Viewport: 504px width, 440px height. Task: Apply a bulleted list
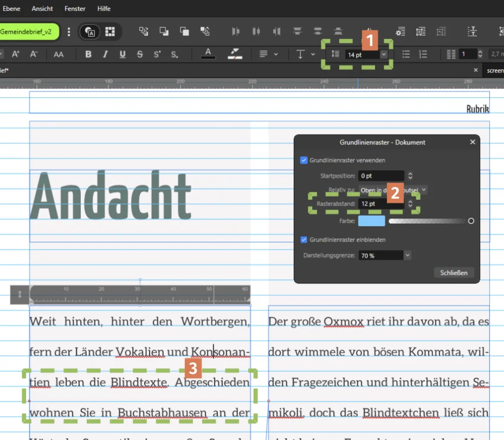pyautogui.click(x=406, y=54)
